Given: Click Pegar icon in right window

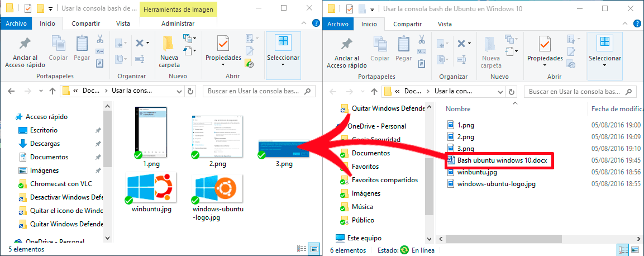Looking at the screenshot, I should pos(404,44).
